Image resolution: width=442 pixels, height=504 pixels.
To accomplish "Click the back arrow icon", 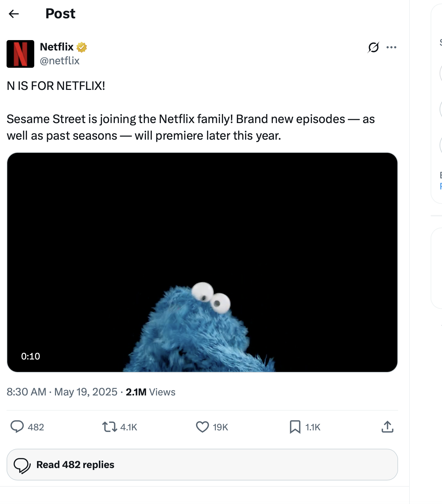I will [14, 14].
